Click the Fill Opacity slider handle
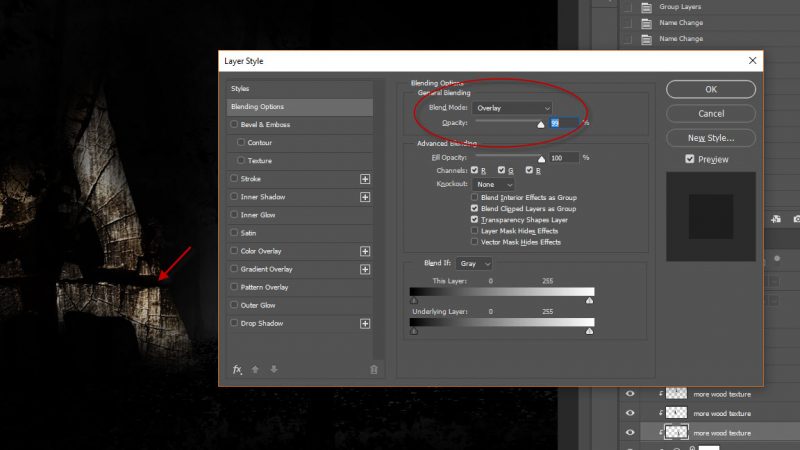The width and height of the screenshot is (800, 450). tap(542, 158)
